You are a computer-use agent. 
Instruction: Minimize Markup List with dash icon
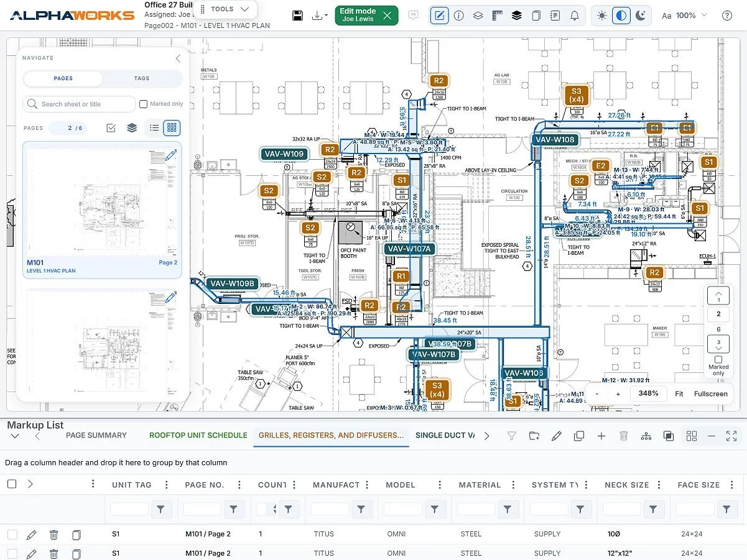712,436
